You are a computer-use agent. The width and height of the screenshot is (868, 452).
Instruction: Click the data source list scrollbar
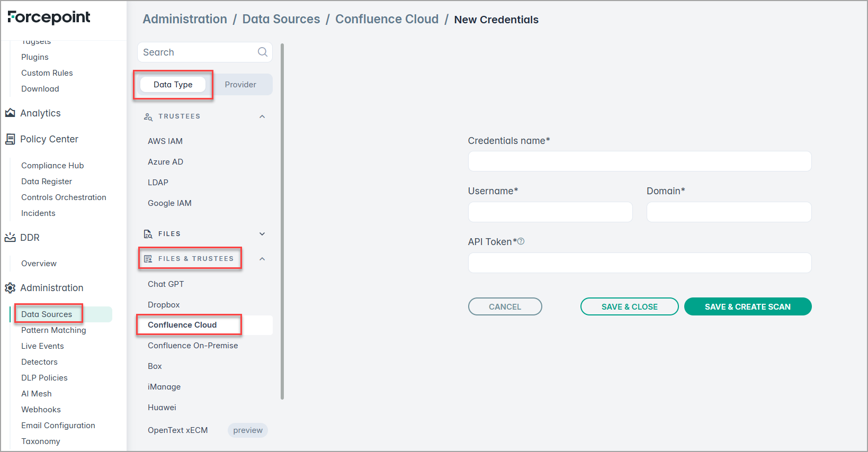click(282, 222)
